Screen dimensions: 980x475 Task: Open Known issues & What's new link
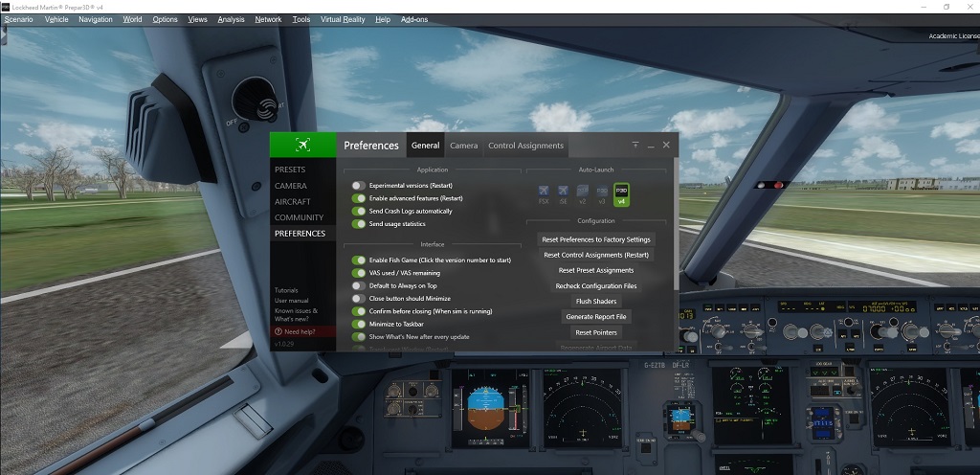point(297,315)
